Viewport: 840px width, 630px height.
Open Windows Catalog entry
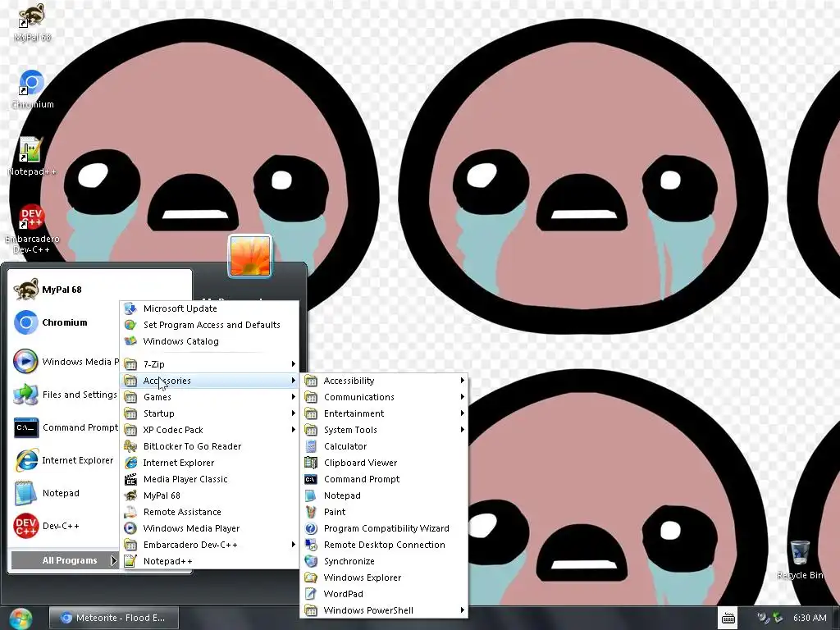tap(209, 341)
